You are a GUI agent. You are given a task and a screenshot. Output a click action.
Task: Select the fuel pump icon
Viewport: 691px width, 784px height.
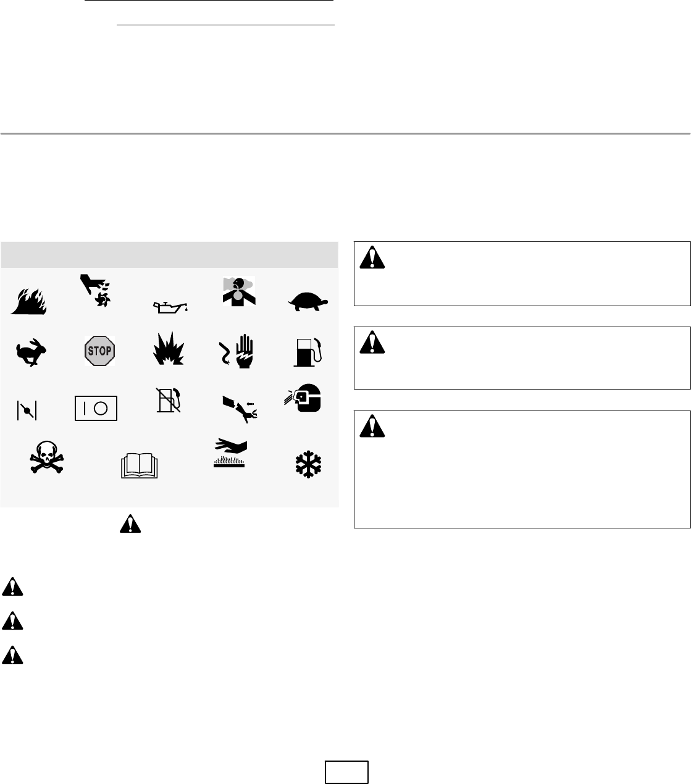pyautogui.click(x=308, y=352)
